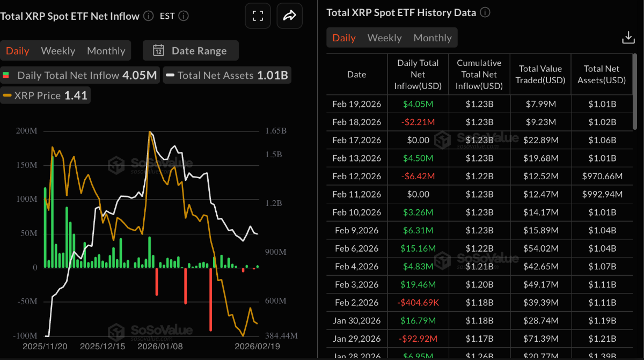This screenshot has height=360, width=644.
Task: Switch to Weekly in the History Data panel
Action: pos(384,38)
